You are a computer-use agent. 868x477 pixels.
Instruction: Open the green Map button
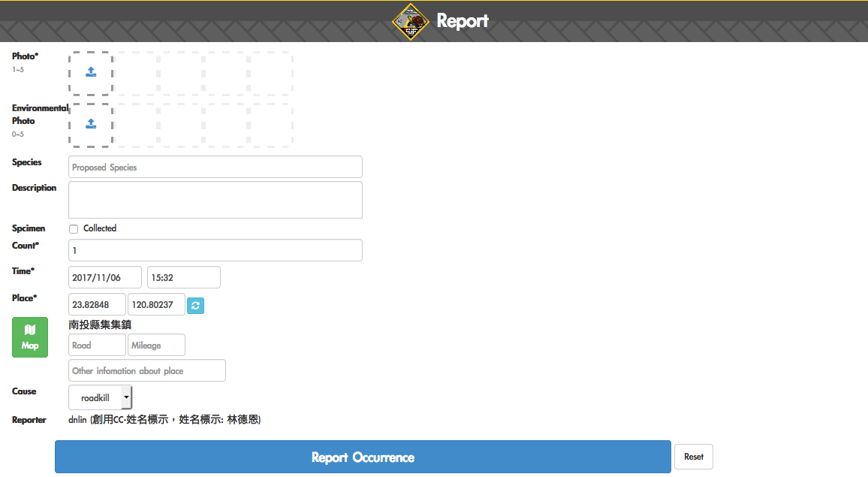click(30, 337)
